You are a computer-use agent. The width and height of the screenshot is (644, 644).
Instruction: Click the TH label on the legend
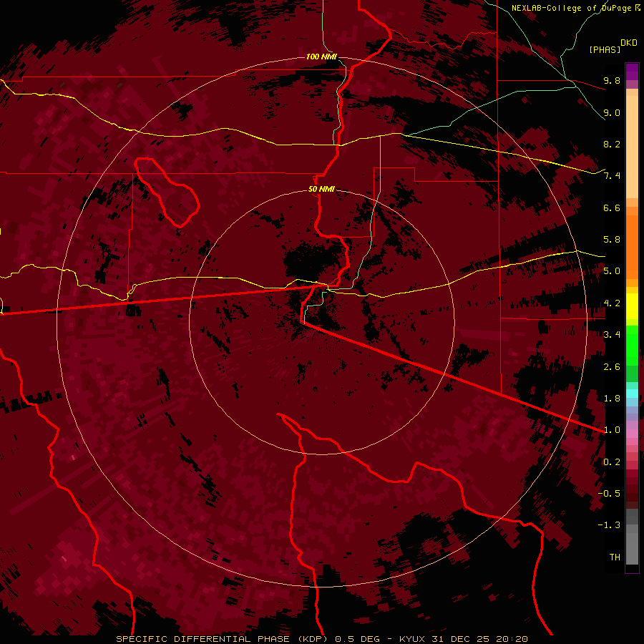[x=615, y=557]
